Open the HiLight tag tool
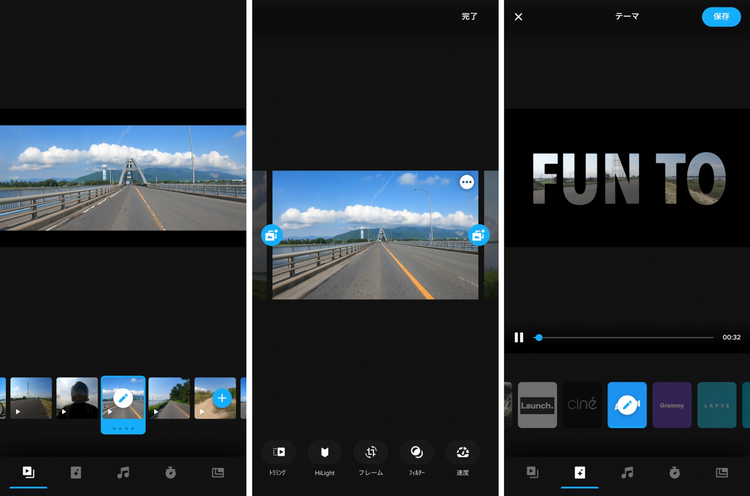This screenshot has width=750, height=496. tap(324, 452)
